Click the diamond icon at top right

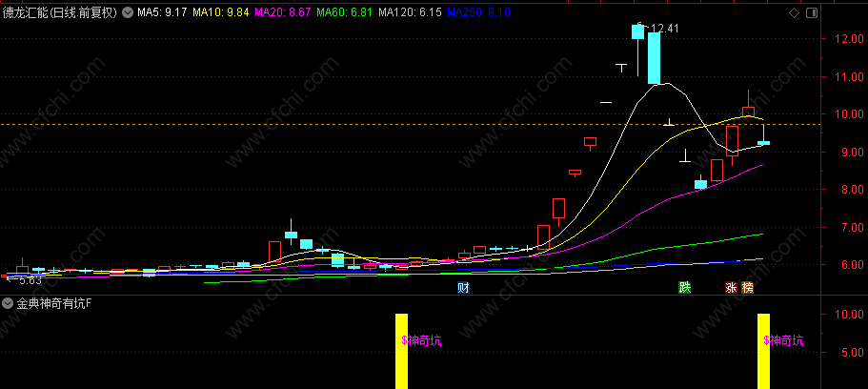click(794, 12)
